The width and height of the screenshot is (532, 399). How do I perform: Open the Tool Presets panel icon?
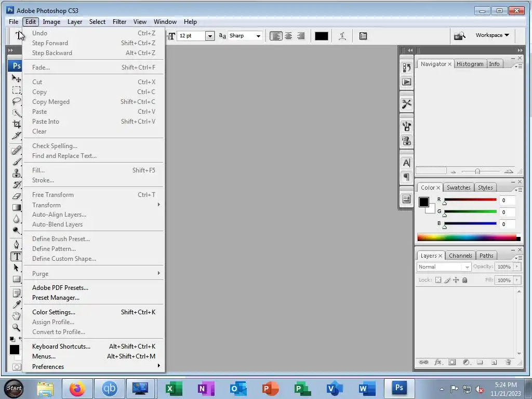coord(406,104)
